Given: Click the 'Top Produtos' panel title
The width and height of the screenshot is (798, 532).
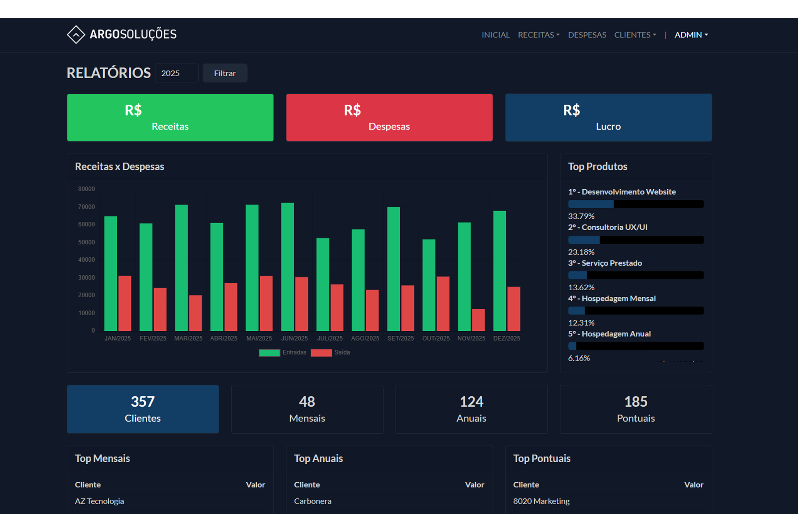Looking at the screenshot, I should tap(598, 167).
